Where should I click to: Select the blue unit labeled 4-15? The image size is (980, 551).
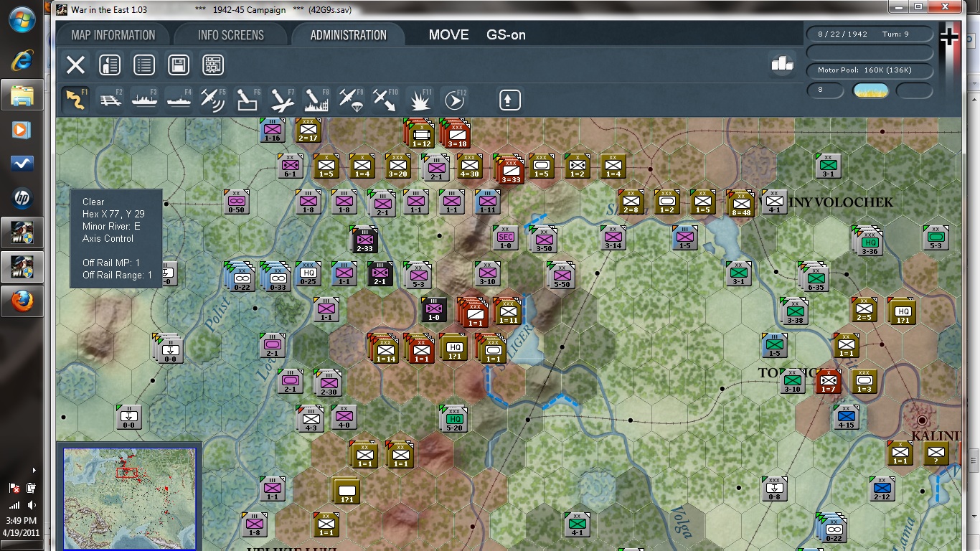click(847, 416)
